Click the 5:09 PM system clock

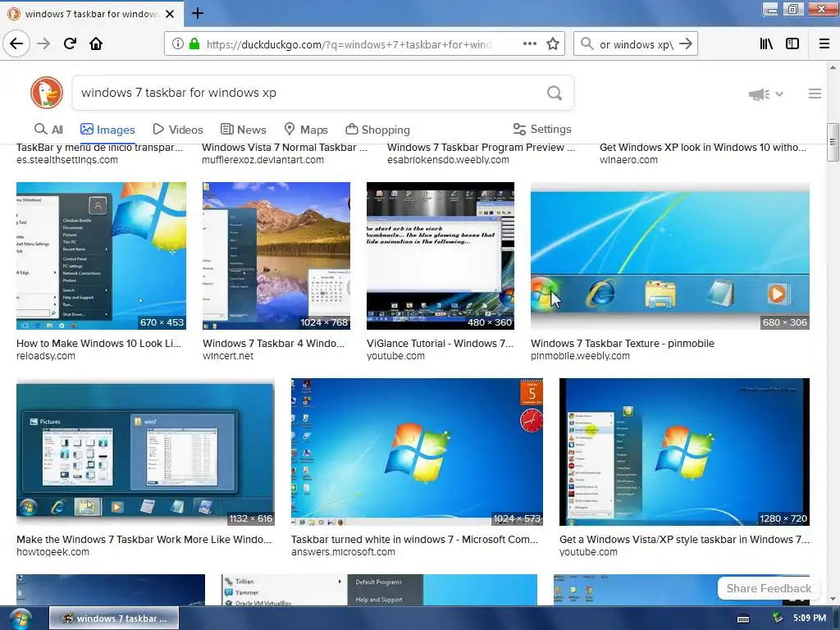point(810,618)
